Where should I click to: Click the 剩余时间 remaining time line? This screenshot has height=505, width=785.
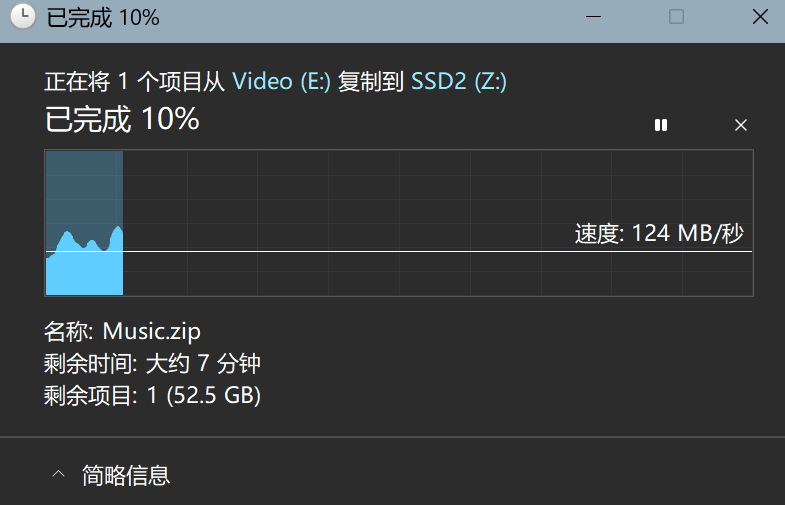point(152,363)
